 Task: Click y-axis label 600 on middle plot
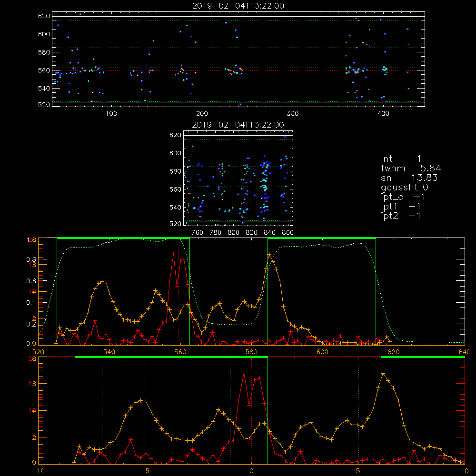click(176, 153)
